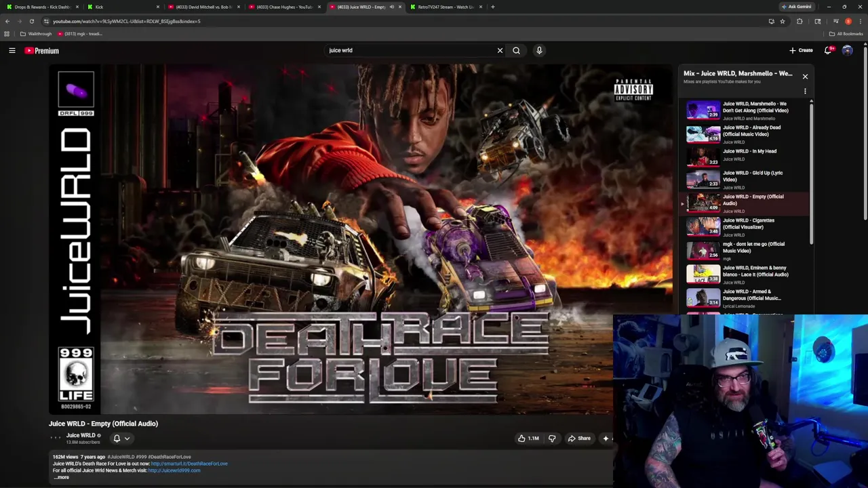Reload the page with refresh icon
The width and height of the screenshot is (868, 488).
tap(31, 21)
